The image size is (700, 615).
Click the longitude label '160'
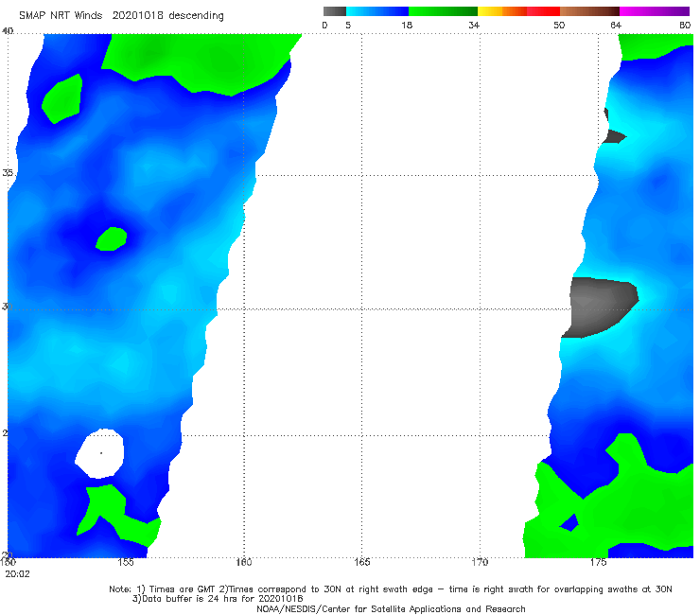(x=244, y=562)
